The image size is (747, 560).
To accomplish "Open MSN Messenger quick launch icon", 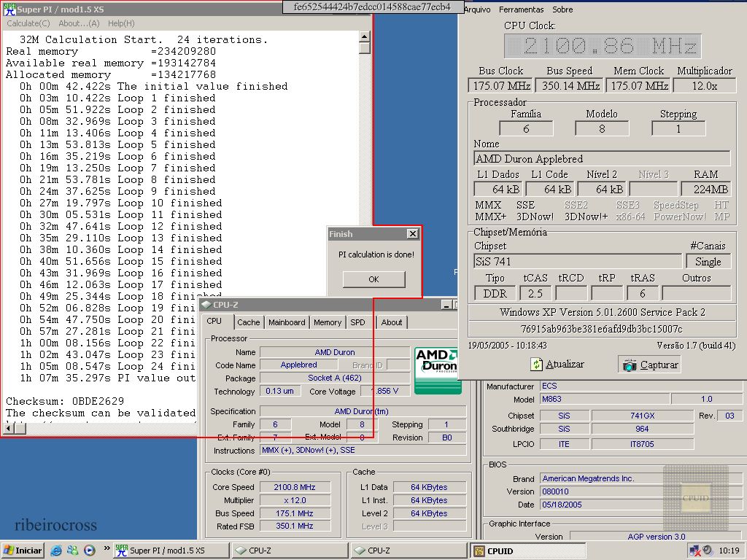I will coord(72,551).
